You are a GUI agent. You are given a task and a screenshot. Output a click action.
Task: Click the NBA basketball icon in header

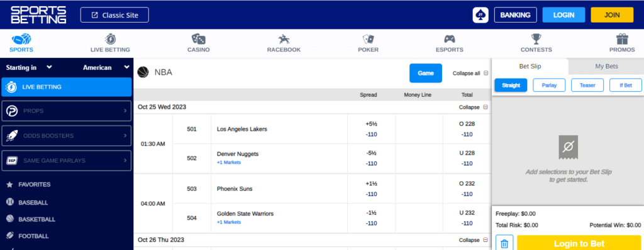click(143, 72)
